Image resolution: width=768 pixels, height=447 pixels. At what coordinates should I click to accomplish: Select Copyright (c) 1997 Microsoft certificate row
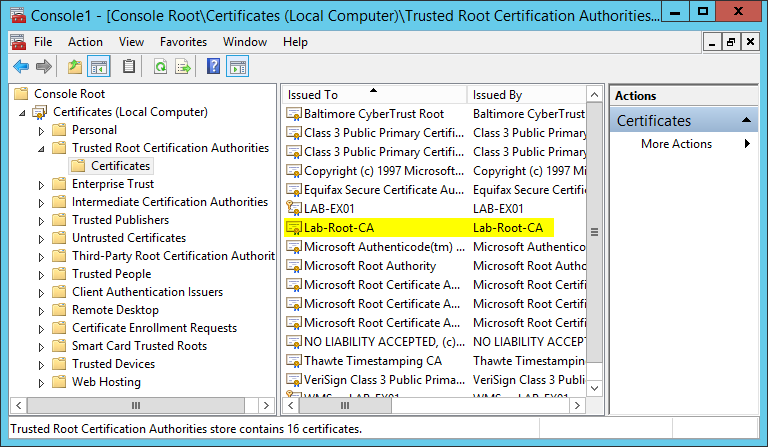pyautogui.click(x=435, y=171)
